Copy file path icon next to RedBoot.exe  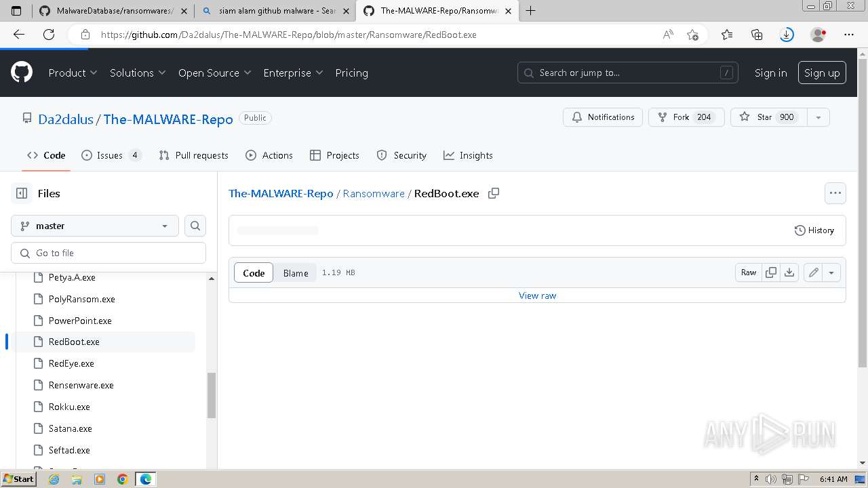click(x=494, y=193)
